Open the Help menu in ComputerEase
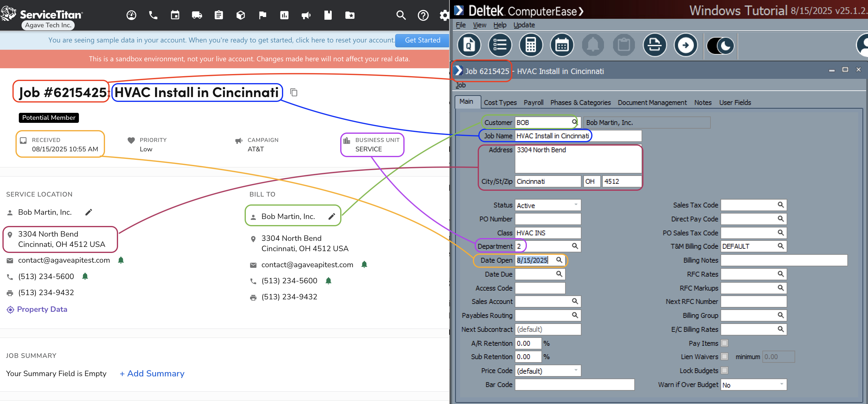The width and height of the screenshot is (868, 404). point(500,25)
